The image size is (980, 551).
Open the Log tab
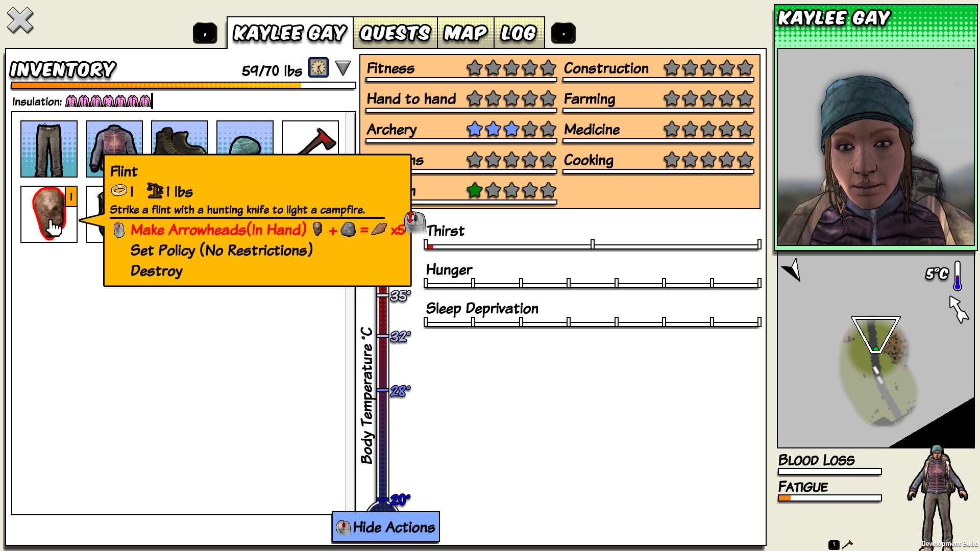click(519, 34)
